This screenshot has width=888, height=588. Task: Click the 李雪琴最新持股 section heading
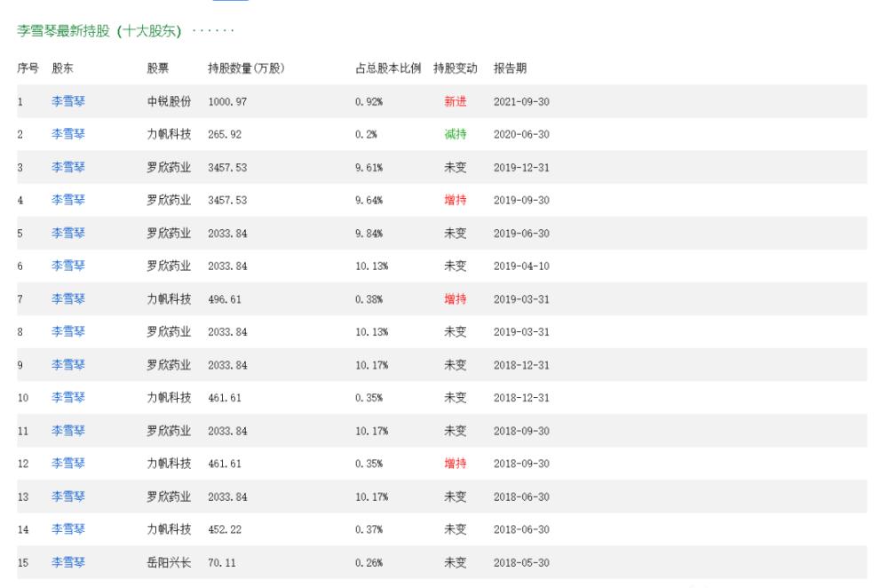coord(99,30)
